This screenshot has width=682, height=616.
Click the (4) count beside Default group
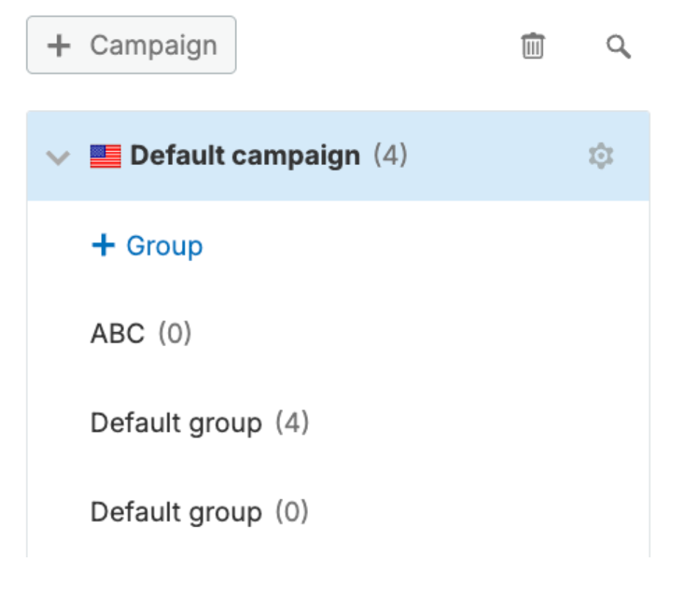tap(292, 423)
